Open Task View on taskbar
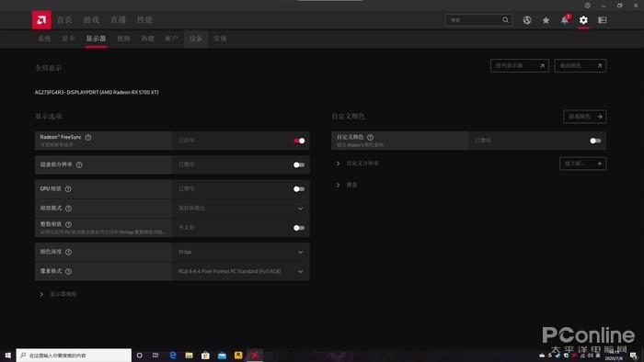 click(x=155, y=355)
